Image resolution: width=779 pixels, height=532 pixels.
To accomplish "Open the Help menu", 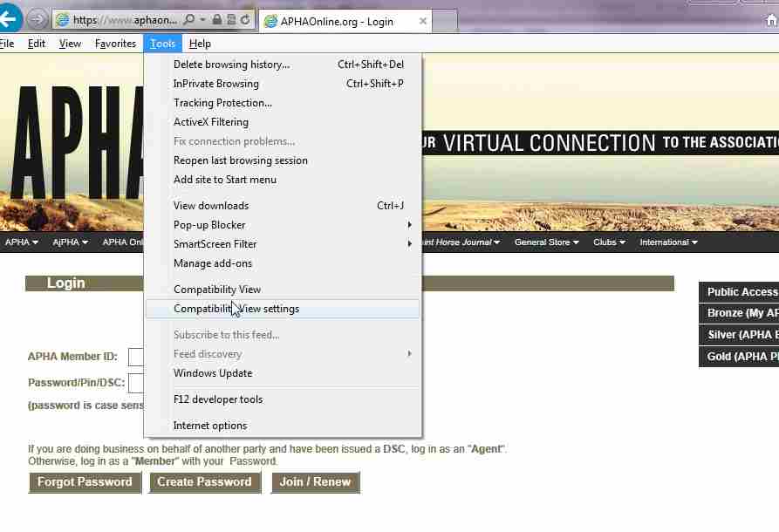I will pos(201,44).
